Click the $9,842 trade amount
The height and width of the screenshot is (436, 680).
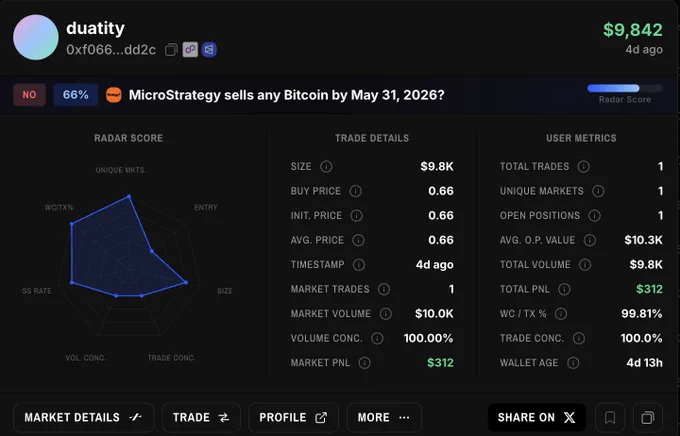click(x=633, y=30)
